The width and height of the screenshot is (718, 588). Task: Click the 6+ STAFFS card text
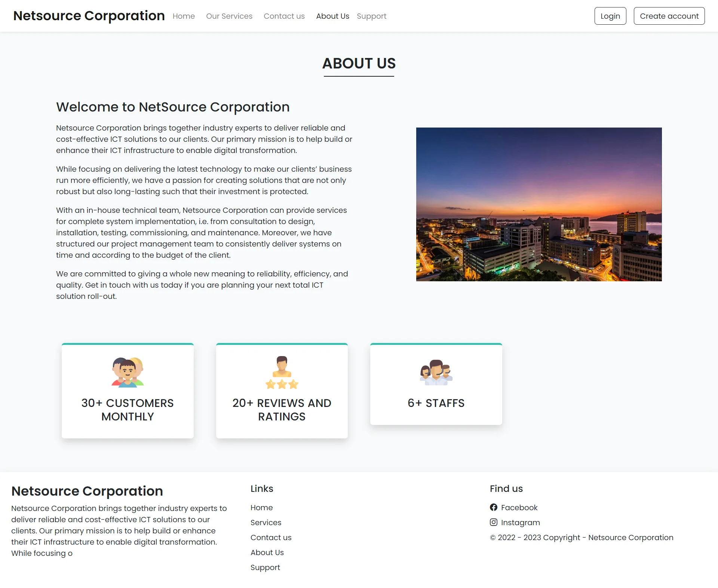(x=436, y=403)
